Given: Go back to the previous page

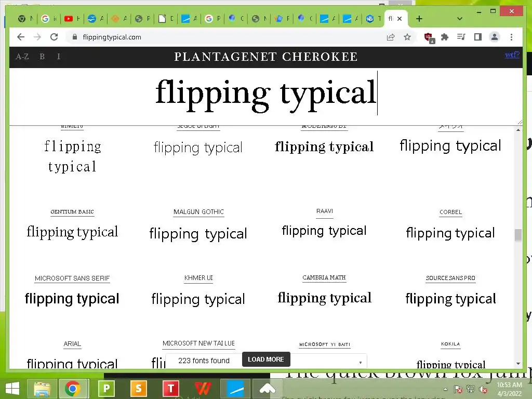Looking at the screenshot, I should coord(21,37).
